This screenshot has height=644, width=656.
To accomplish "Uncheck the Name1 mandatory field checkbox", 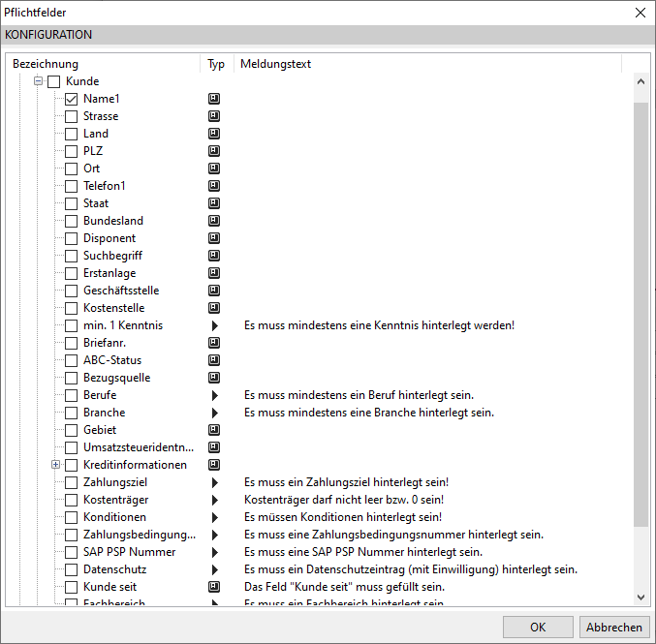I will pos(71,99).
